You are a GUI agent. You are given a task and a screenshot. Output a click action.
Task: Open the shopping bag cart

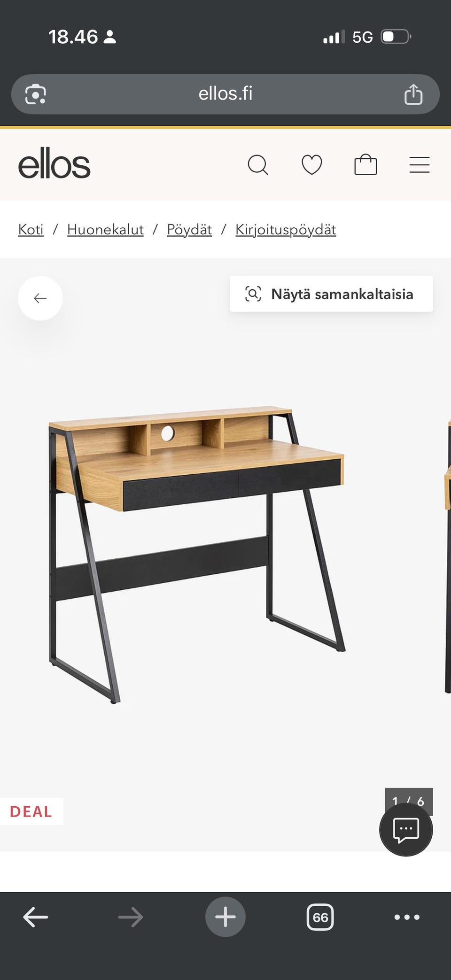(x=365, y=165)
